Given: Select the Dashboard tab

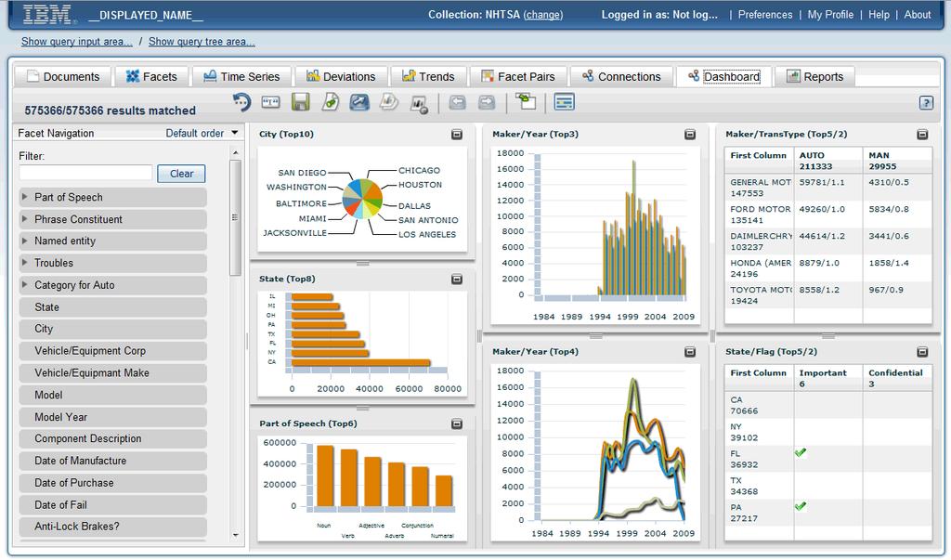Looking at the screenshot, I should (x=723, y=76).
